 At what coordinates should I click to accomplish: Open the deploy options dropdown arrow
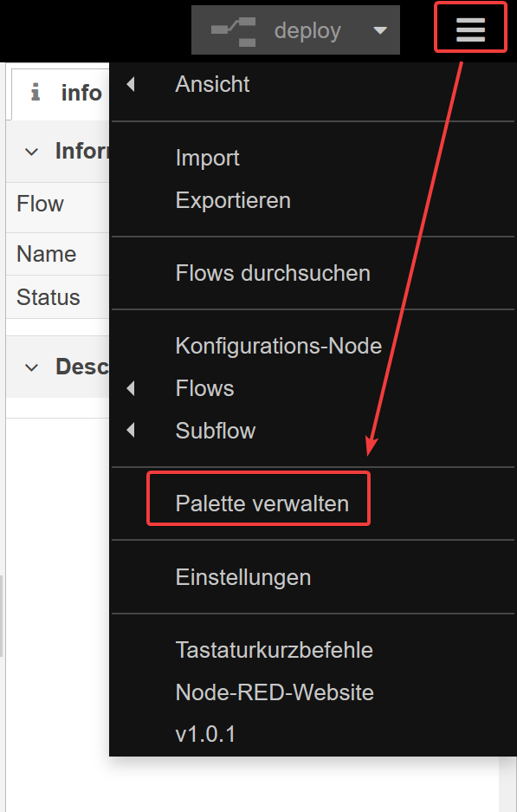pyautogui.click(x=379, y=29)
